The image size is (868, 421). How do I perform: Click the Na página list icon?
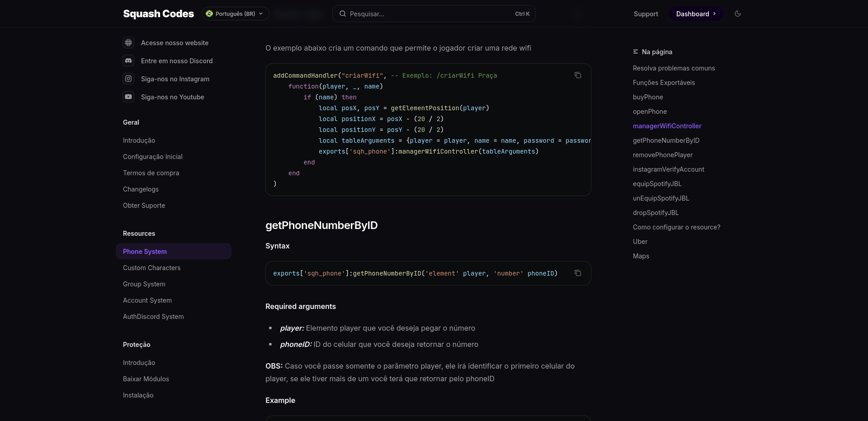636,52
